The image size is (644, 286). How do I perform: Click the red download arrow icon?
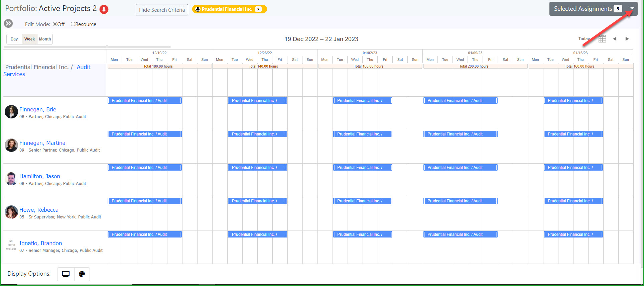[104, 9]
